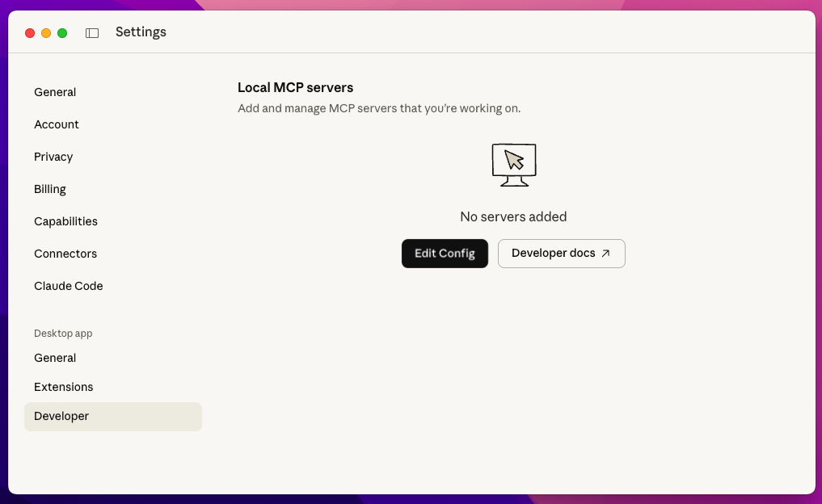Click the Edit Config button

(445, 254)
